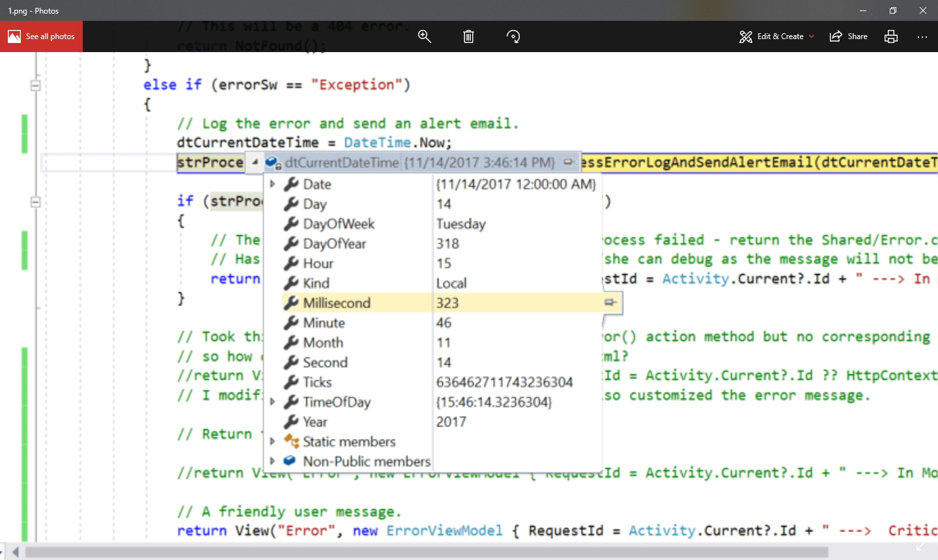Screen dimensions: 938x560
Task: Click the Edit & Create pencil-brush icon
Action: [745, 36]
